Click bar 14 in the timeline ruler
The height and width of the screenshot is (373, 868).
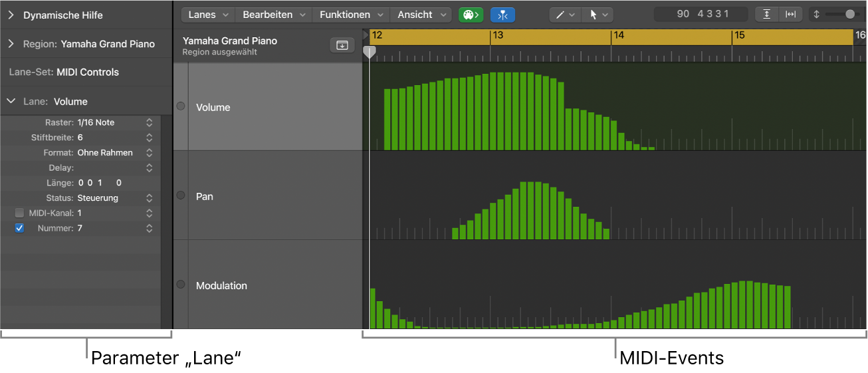tap(619, 35)
